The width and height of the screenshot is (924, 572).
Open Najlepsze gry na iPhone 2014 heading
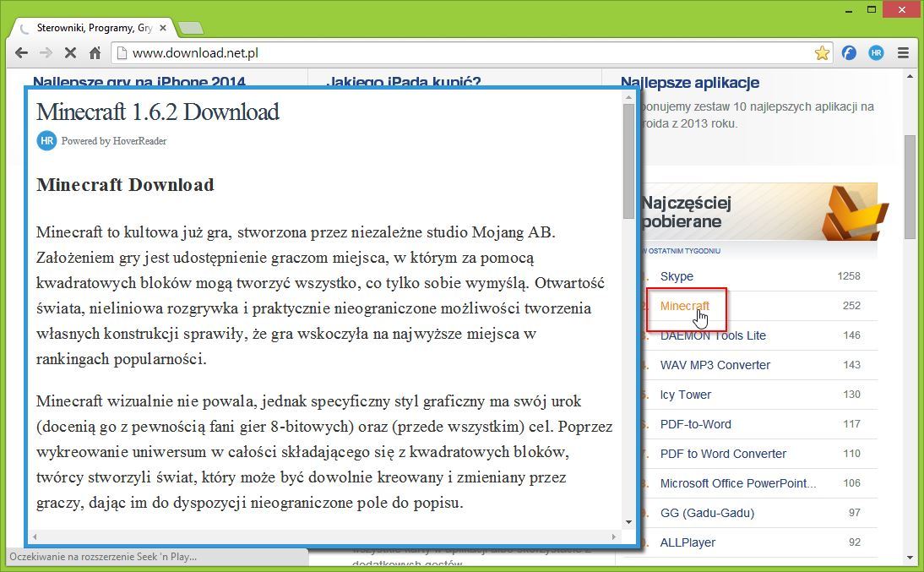pos(139,81)
